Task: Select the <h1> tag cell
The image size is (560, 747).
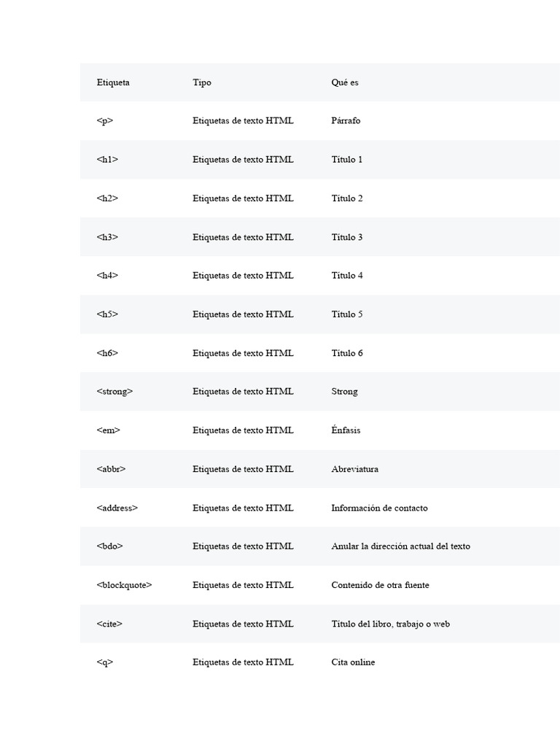Action: click(107, 160)
